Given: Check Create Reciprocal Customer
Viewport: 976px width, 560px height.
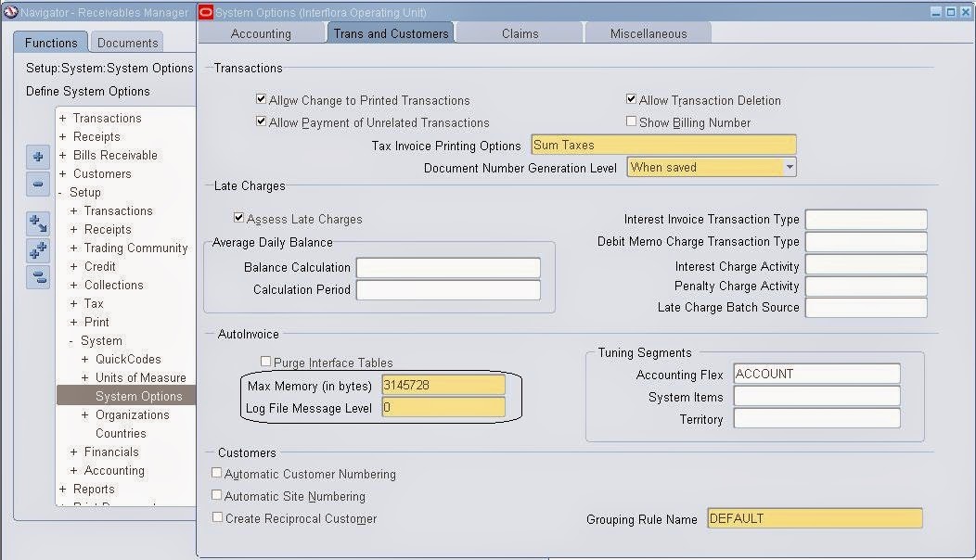Looking at the screenshot, I should point(217,517).
